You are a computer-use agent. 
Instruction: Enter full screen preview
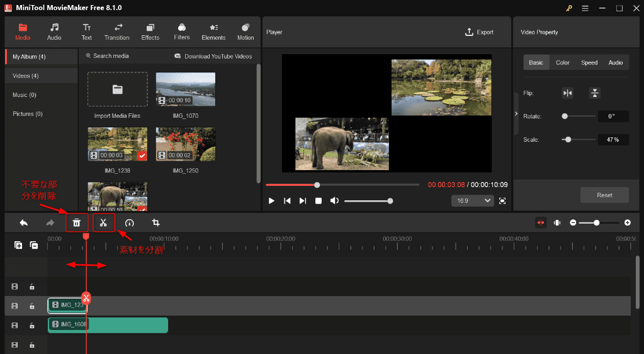pos(502,201)
